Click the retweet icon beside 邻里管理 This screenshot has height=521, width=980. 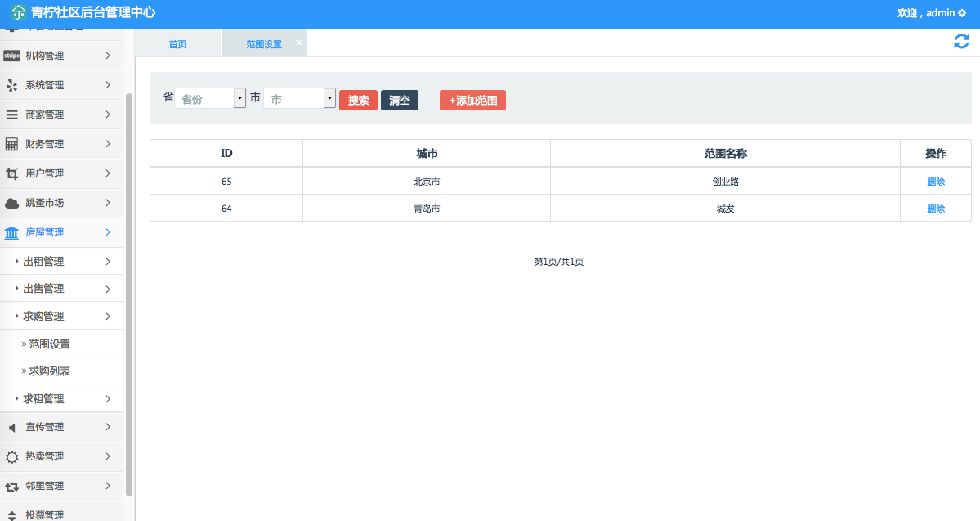[x=12, y=486]
